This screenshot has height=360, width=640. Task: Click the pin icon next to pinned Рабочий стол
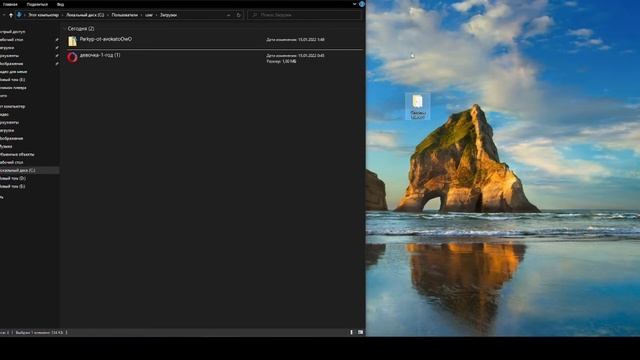tap(57, 40)
